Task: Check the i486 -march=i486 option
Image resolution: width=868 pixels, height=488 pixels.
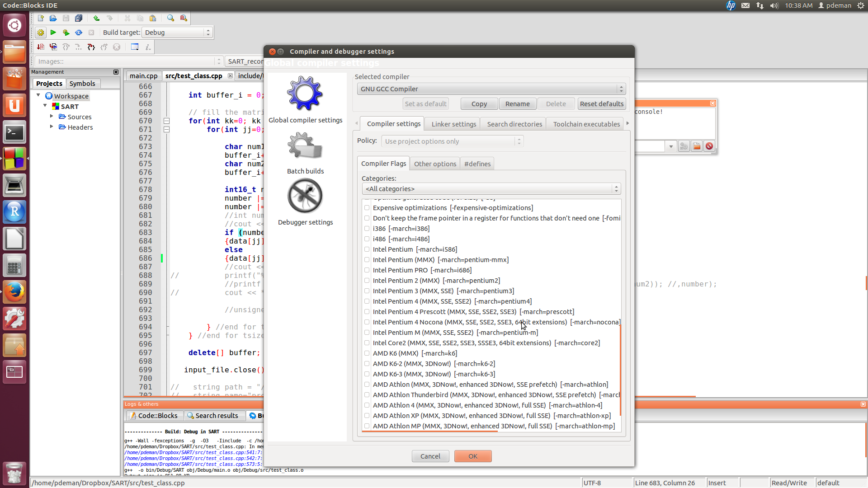Action: (x=367, y=239)
